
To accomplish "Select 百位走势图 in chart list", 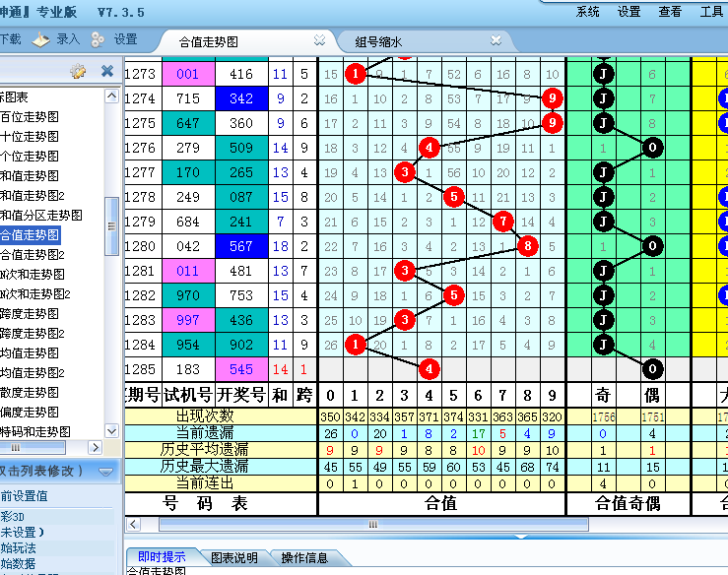I will [x=30, y=117].
